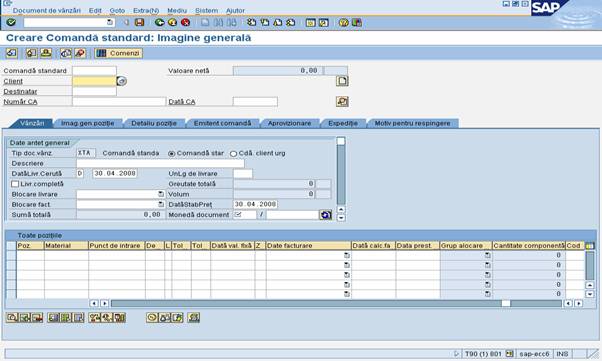Viewport: 602px width, 361px height.
Task: Click the Generate Shortcut icon
Action: coord(324,22)
